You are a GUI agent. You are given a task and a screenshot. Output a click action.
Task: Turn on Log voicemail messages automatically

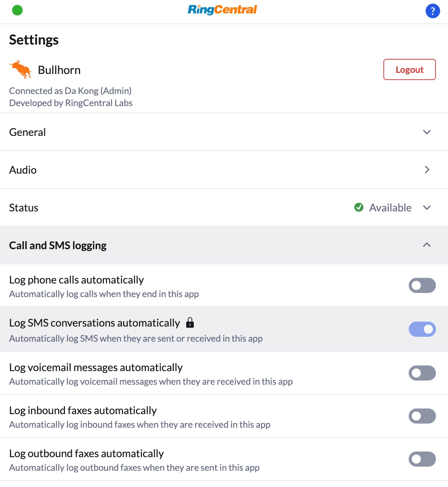pos(422,373)
